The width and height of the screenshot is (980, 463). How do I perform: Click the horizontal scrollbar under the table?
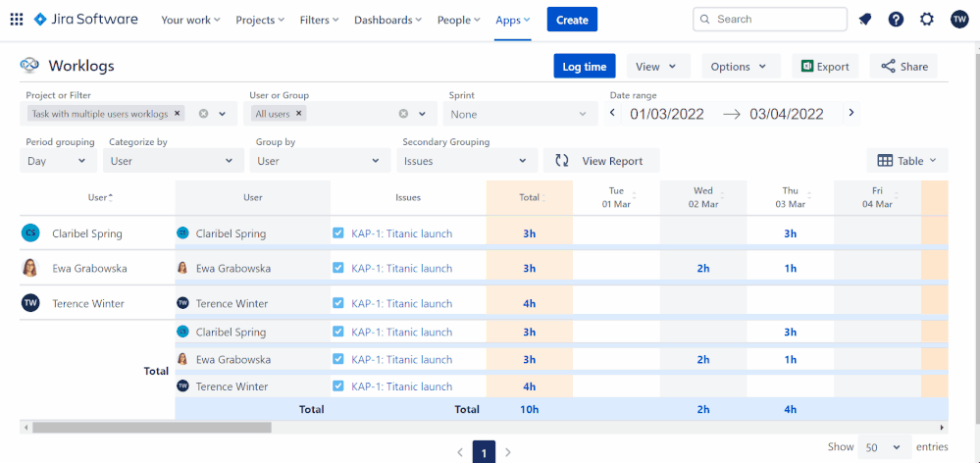tap(152, 428)
